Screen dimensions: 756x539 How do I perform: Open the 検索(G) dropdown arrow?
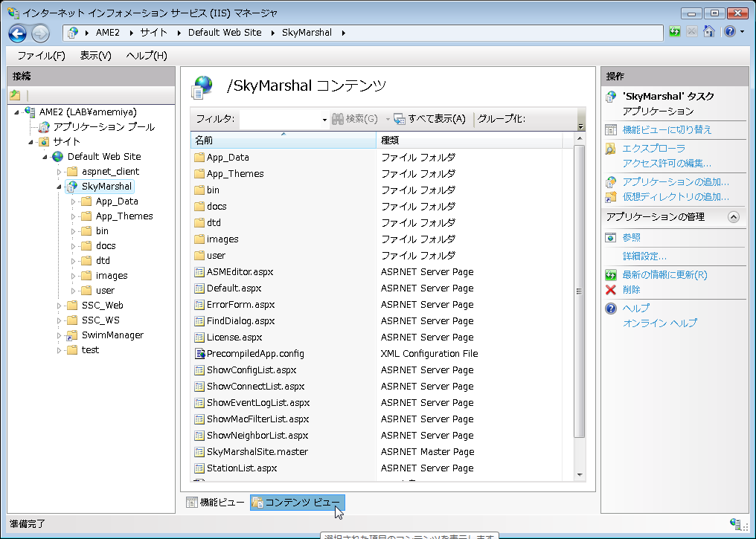click(x=387, y=119)
